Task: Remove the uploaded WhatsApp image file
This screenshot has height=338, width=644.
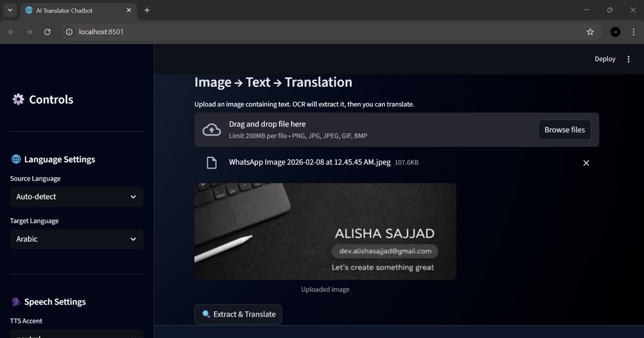Action: point(586,163)
